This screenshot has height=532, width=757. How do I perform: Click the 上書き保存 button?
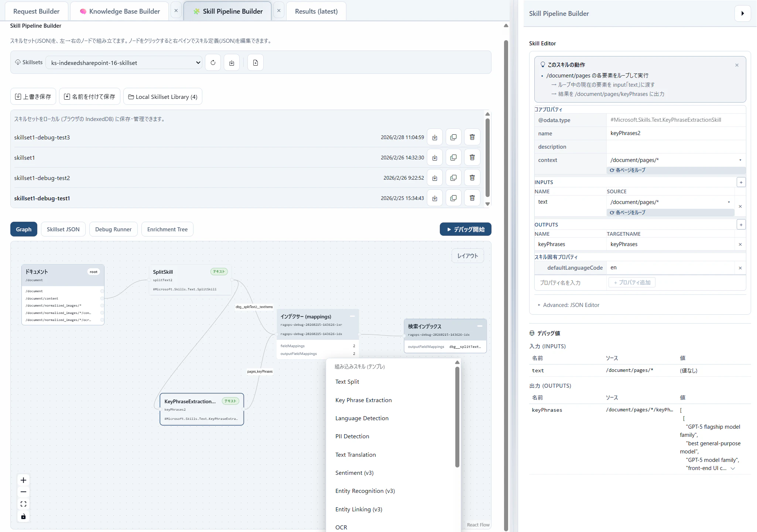click(33, 97)
